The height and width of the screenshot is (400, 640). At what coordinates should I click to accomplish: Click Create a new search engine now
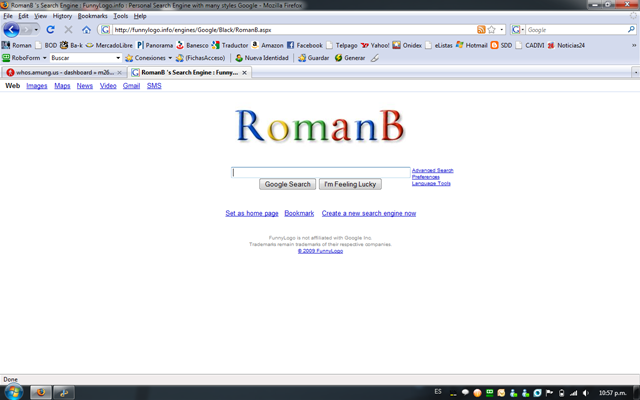(x=369, y=213)
